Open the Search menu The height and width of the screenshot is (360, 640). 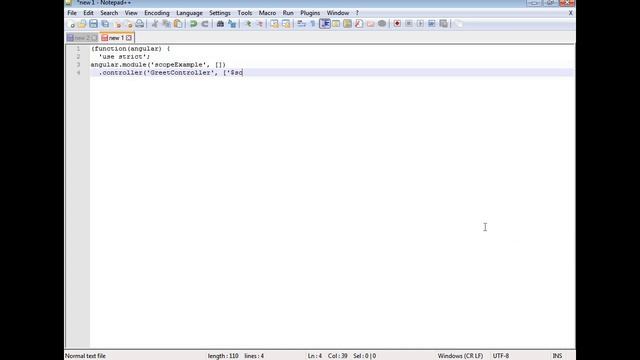point(109,13)
